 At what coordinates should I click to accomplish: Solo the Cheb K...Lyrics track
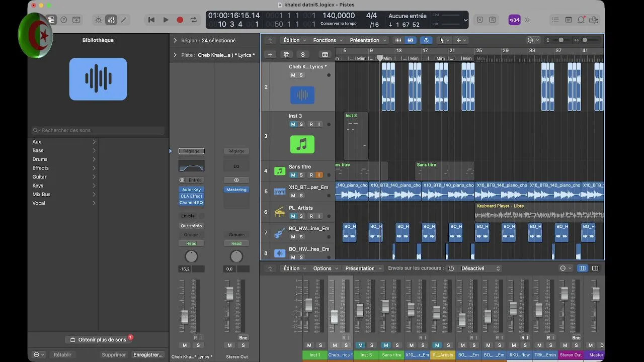click(x=301, y=75)
